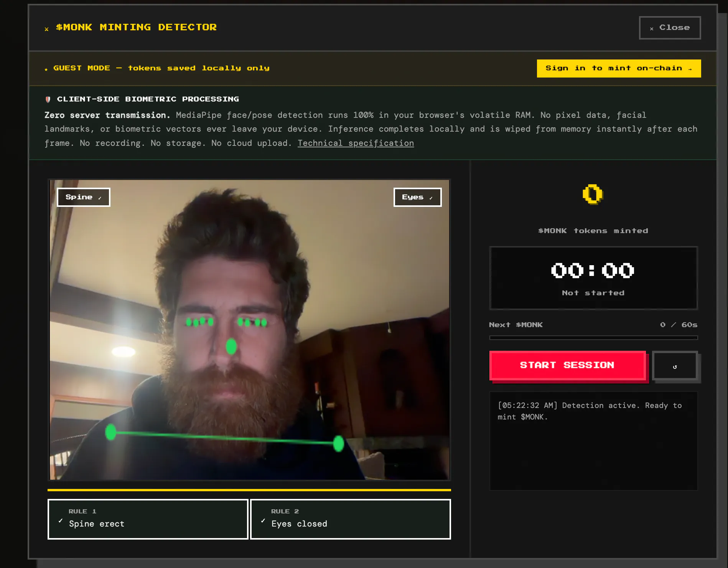Click the yellow $MONK coin counter icon
Screen dimensions: 728x568
[x=593, y=194]
